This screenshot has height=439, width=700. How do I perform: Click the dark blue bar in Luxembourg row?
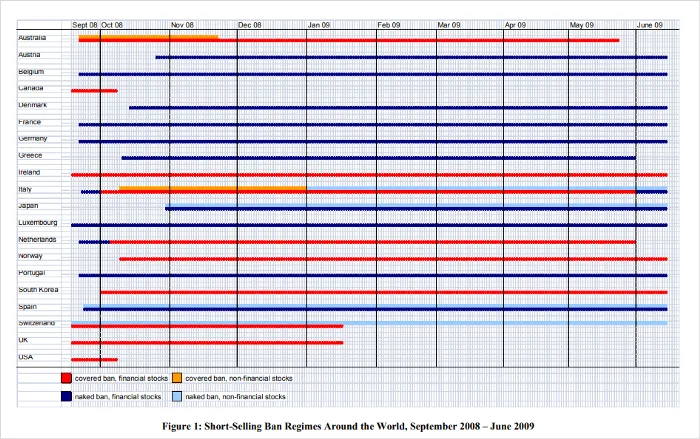point(369,225)
